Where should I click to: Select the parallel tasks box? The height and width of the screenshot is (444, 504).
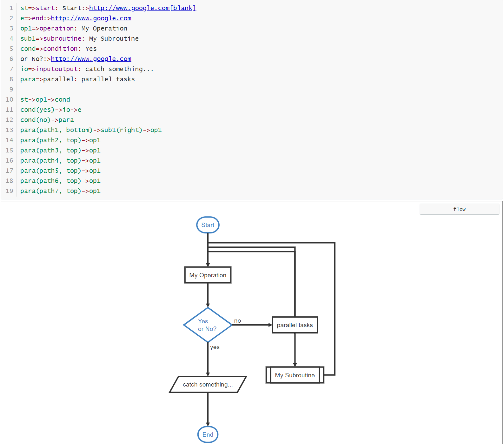point(295,325)
